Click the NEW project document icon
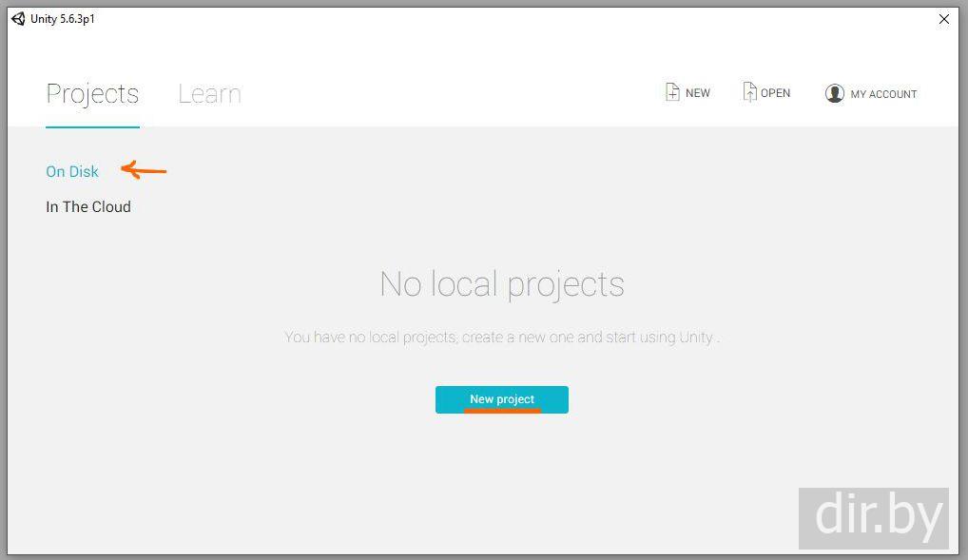 click(x=672, y=92)
